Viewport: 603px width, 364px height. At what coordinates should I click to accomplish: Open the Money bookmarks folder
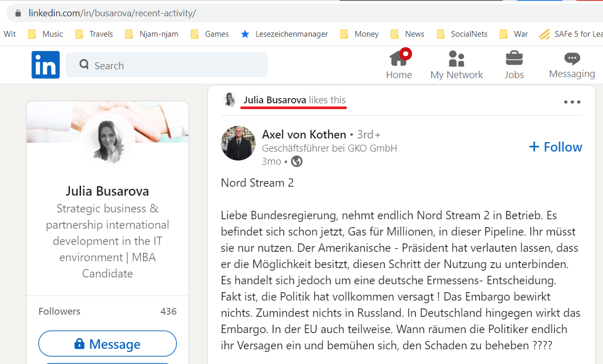[359, 34]
